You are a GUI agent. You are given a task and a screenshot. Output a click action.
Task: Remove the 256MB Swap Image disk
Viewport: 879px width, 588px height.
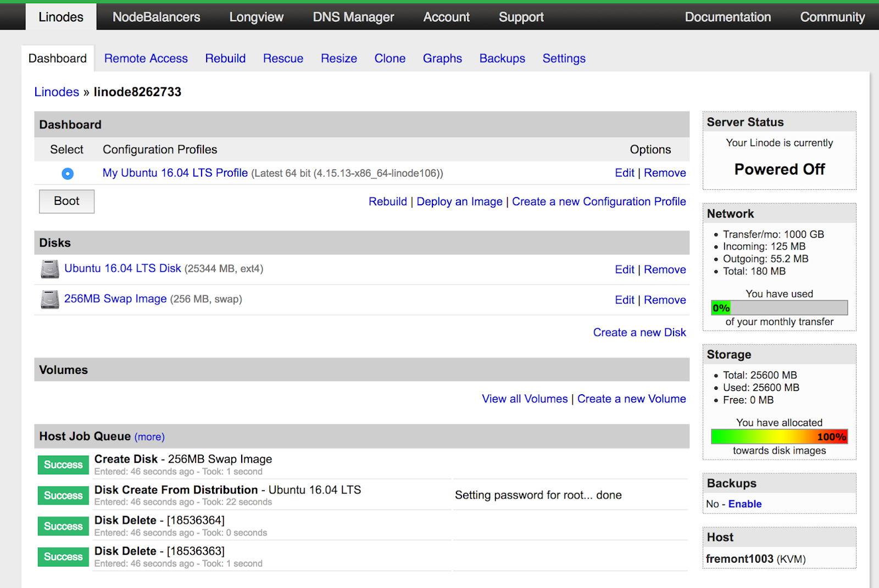click(x=665, y=300)
